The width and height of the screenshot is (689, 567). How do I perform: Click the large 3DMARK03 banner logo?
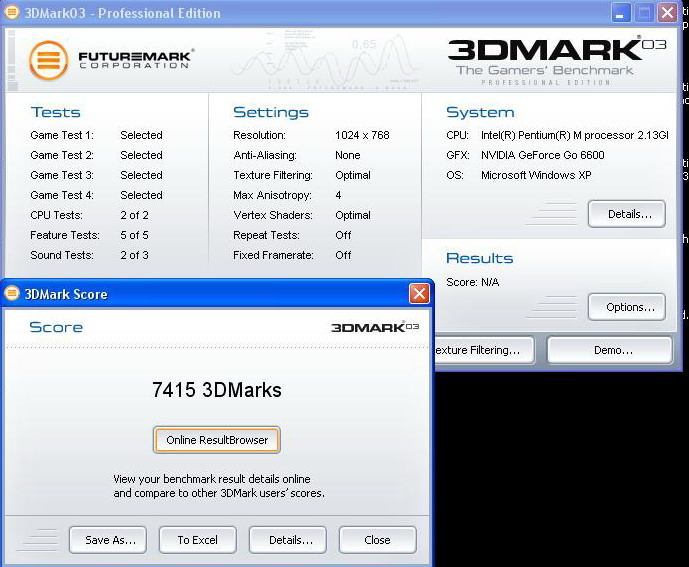[x=557, y=50]
